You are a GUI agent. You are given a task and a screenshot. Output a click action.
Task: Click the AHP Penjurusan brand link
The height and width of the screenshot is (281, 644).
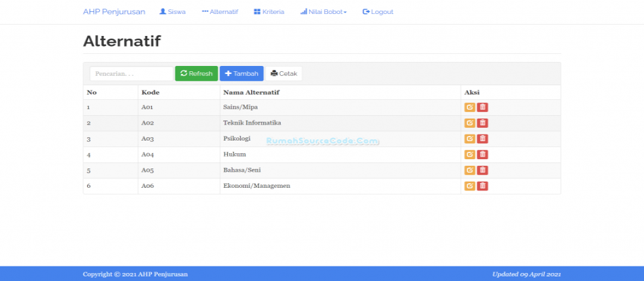114,12
